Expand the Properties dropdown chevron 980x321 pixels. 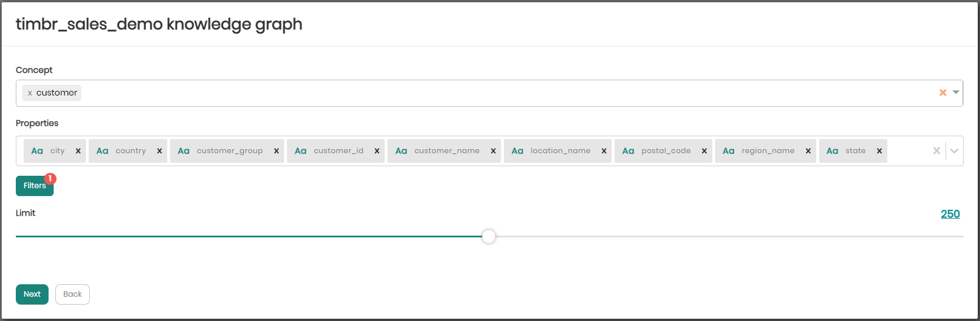[x=954, y=151]
